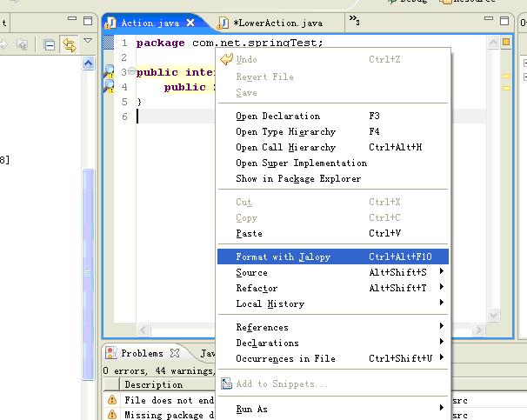
Task: Click the LowerAction.java file icon
Action: point(223,23)
